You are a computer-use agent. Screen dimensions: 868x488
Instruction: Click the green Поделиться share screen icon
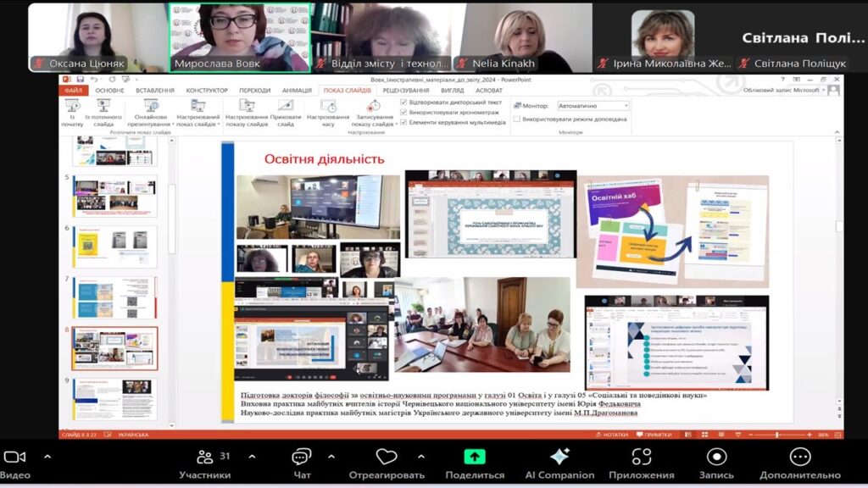(x=475, y=457)
